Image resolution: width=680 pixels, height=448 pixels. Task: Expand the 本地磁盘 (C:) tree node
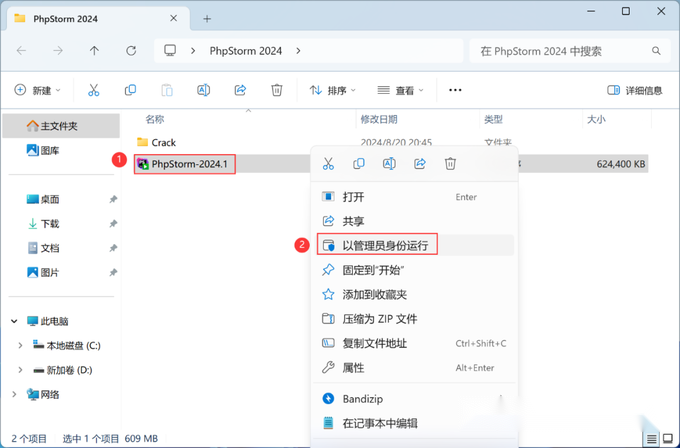[x=20, y=346]
